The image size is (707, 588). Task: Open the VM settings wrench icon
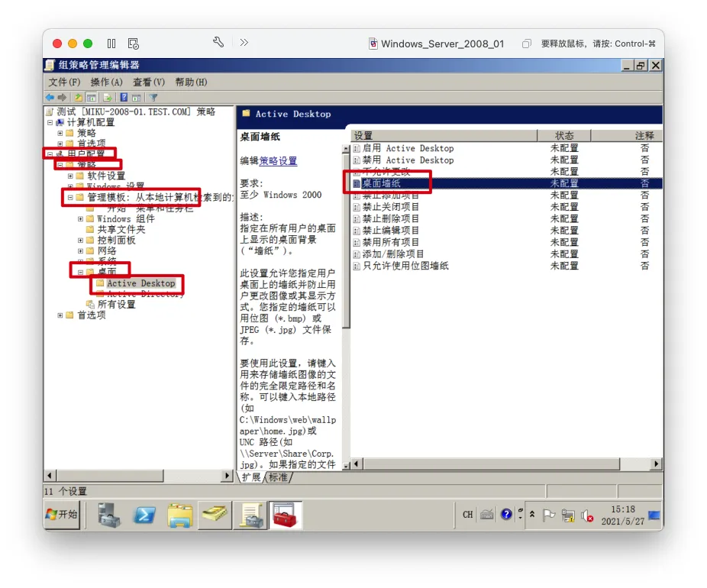pyautogui.click(x=218, y=43)
